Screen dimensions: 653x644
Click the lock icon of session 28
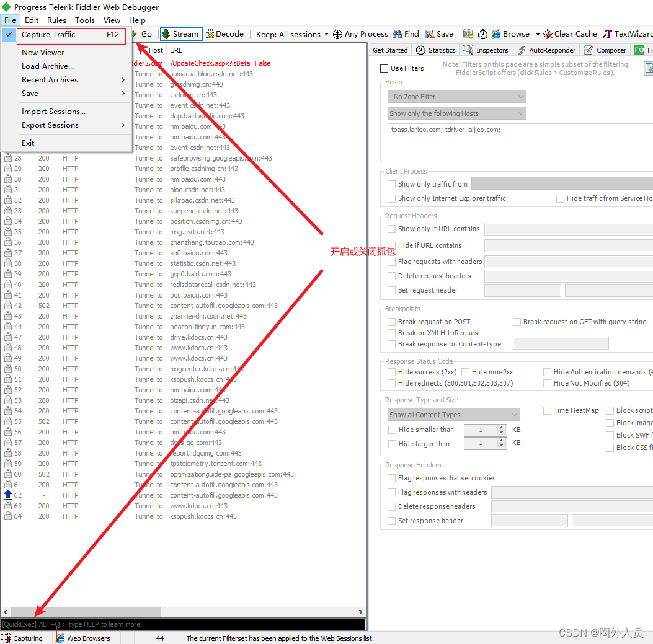(x=8, y=158)
